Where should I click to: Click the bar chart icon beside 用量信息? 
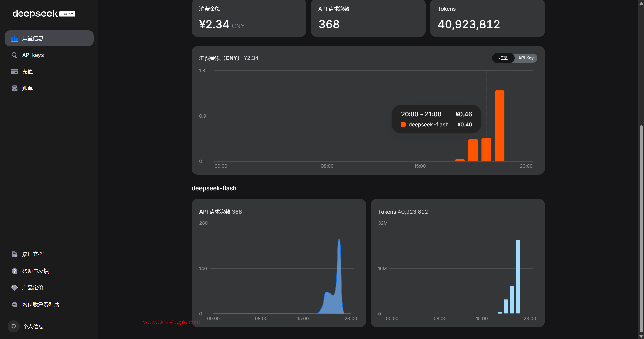pyautogui.click(x=15, y=39)
